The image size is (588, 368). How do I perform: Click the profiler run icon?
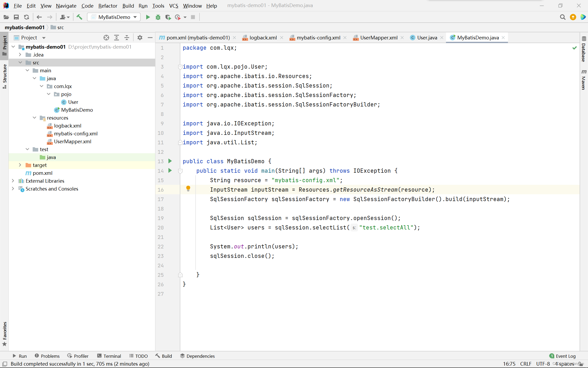coord(178,17)
